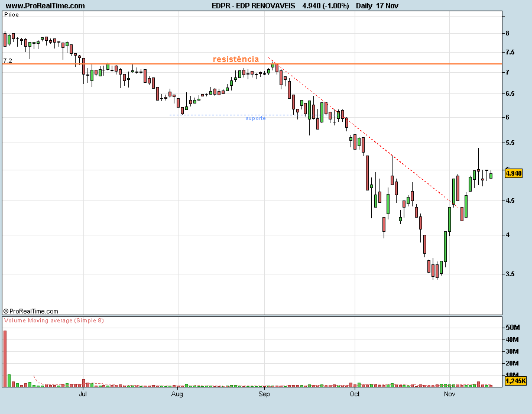Click the 4.940 (-1.00%) price quote
The image size is (532, 414).
click(325, 6)
